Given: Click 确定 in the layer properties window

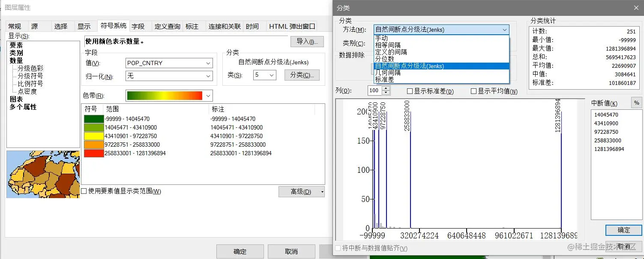Looking at the screenshot, I should tap(240, 252).
